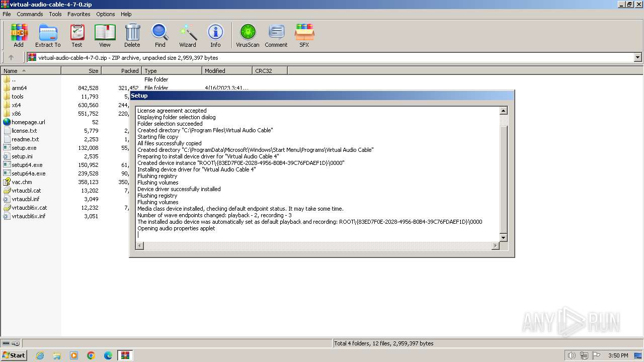Viewport: 644px width, 362px height.
Task: Select the x64 folder
Action: 16,105
